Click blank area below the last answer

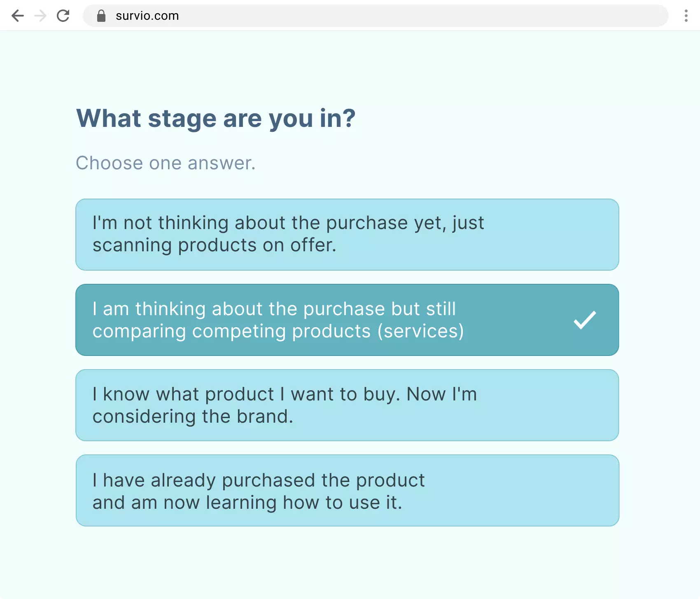pyautogui.click(x=347, y=564)
